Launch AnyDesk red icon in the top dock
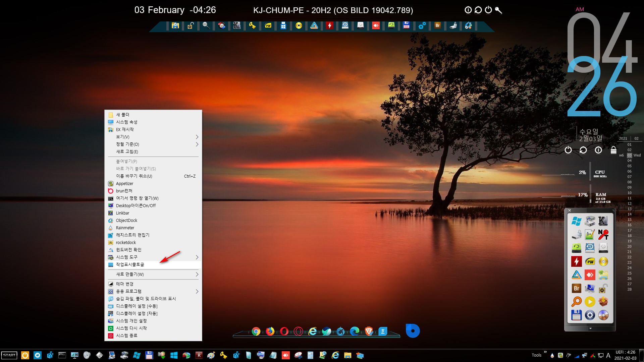The height and width of the screenshot is (362, 644). [376, 25]
